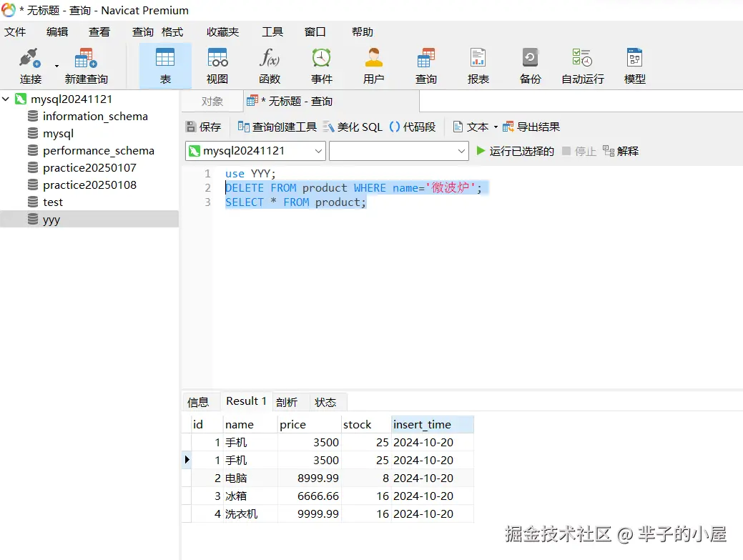
Task: Select the 事件 (Event) toolbar icon
Action: coord(322,66)
